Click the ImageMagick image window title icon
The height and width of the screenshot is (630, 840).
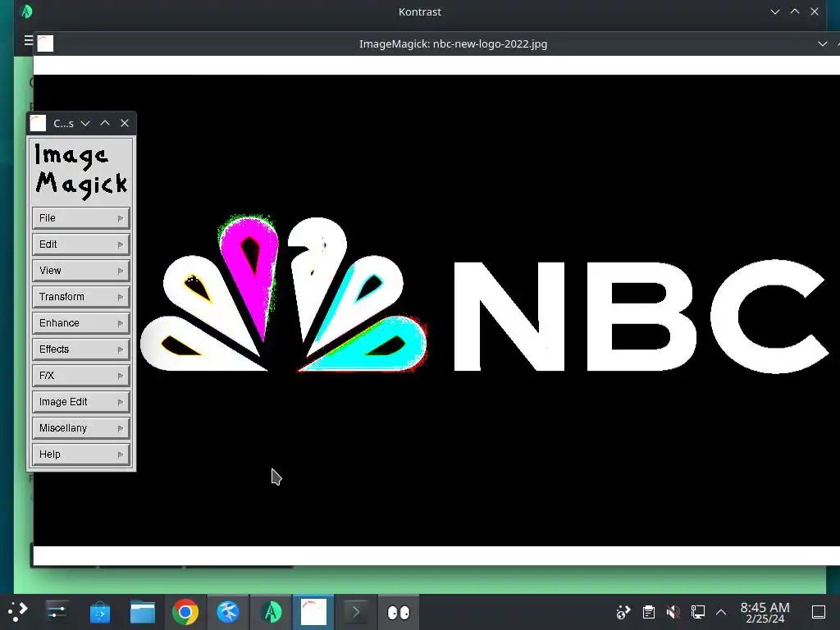[x=46, y=43]
